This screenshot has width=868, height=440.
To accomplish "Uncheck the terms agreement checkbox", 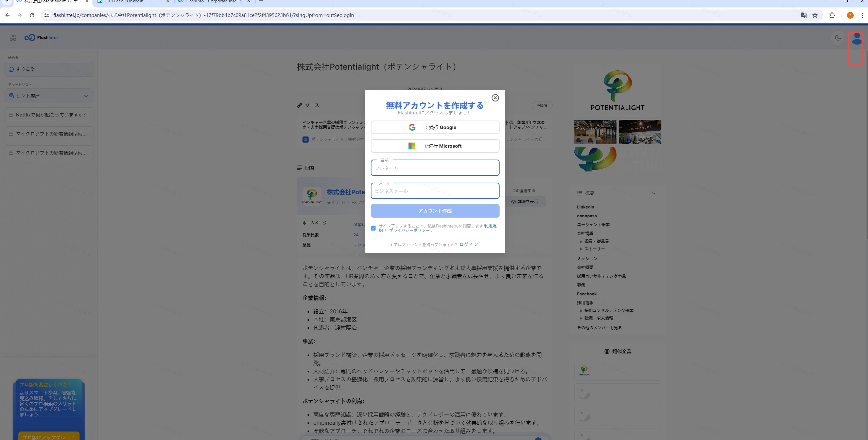I will [373, 228].
